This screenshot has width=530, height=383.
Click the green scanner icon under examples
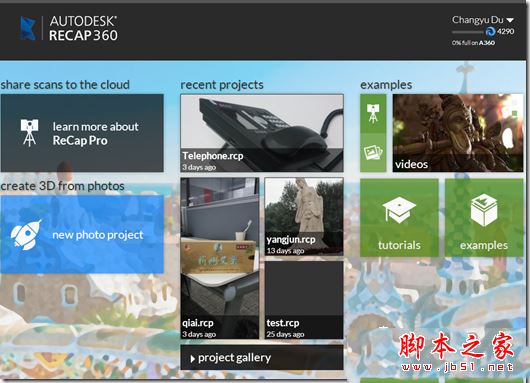click(x=373, y=113)
